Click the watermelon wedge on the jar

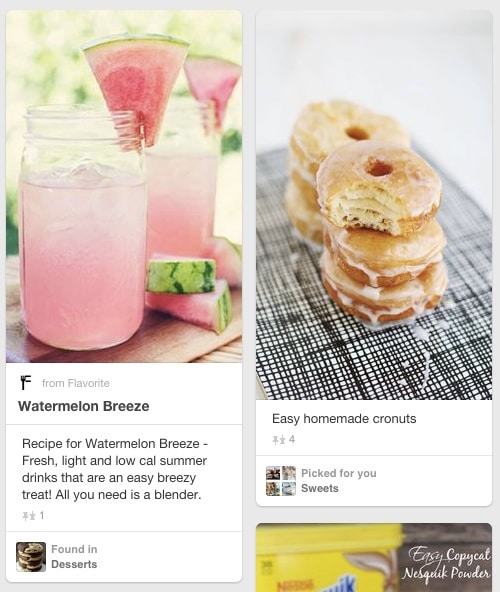coord(136,83)
